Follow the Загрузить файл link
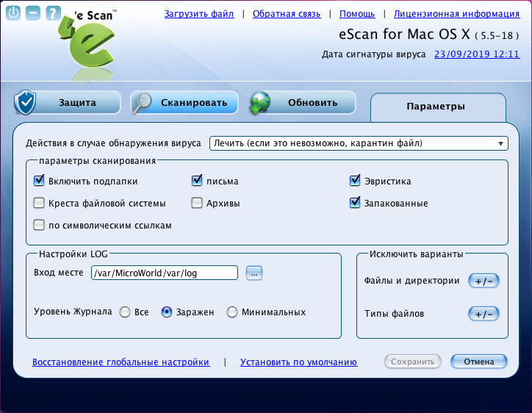The height and width of the screenshot is (413, 532). [x=199, y=13]
